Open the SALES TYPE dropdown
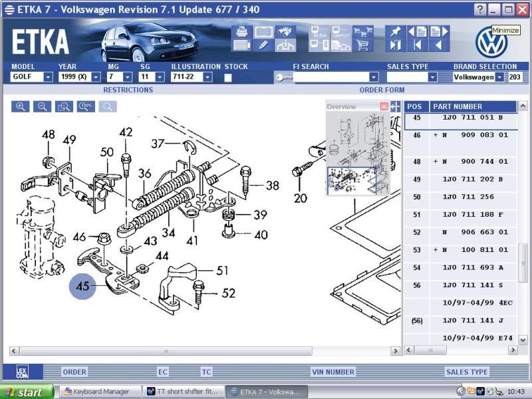This screenshot has width=532, height=399. 432,77
